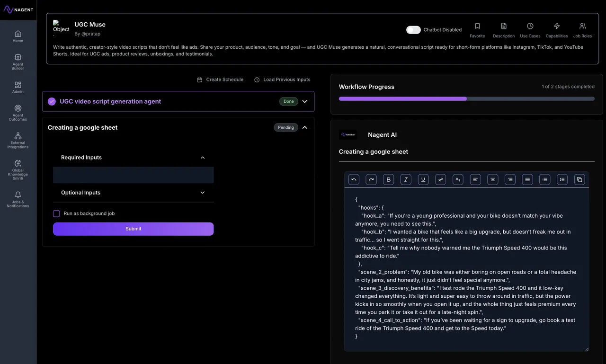Click the author link @pratap
Image resolution: width=606 pixels, height=364 pixels.
click(x=91, y=34)
